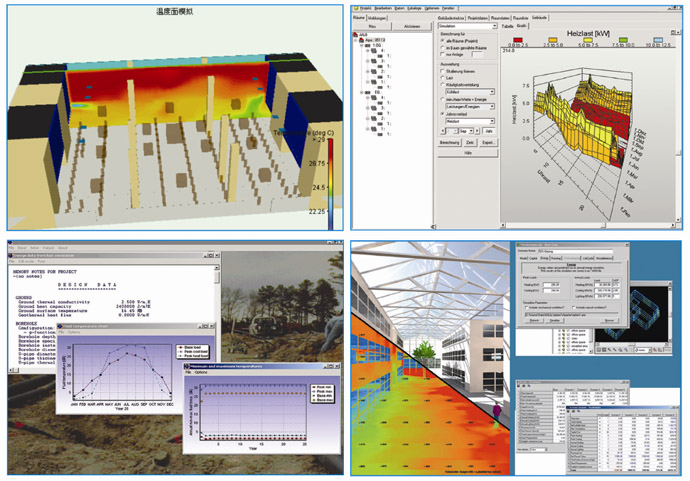Image resolution: width=690 pixels, height=481 pixels.
Task: Click the Design data window vertical scrollbar
Action: 217,316
